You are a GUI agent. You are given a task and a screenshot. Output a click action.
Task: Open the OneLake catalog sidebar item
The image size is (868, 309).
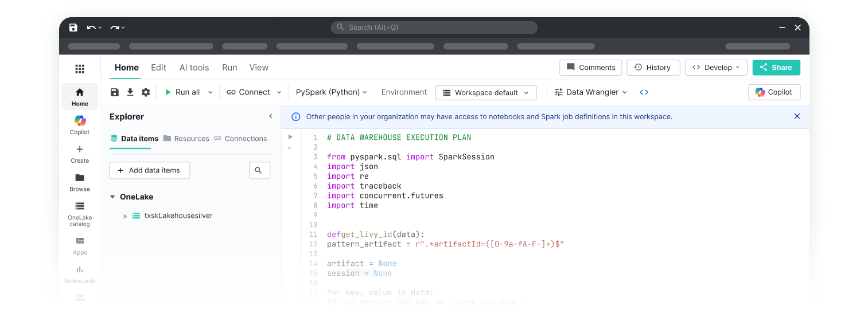[80, 214]
